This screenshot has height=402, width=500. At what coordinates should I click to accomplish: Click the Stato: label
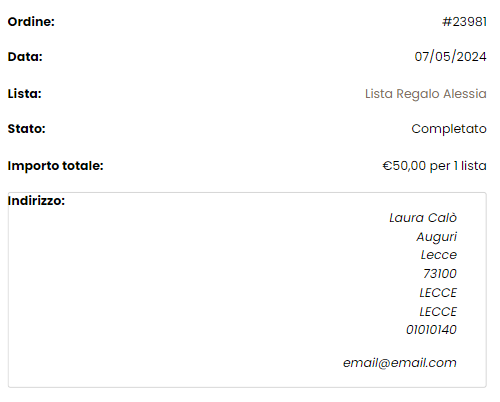click(26, 129)
